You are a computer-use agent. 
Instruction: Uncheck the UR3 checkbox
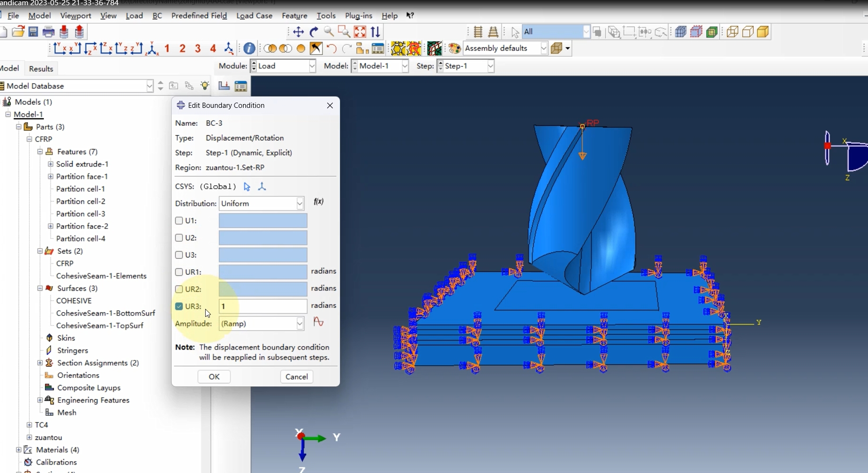(x=179, y=306)
